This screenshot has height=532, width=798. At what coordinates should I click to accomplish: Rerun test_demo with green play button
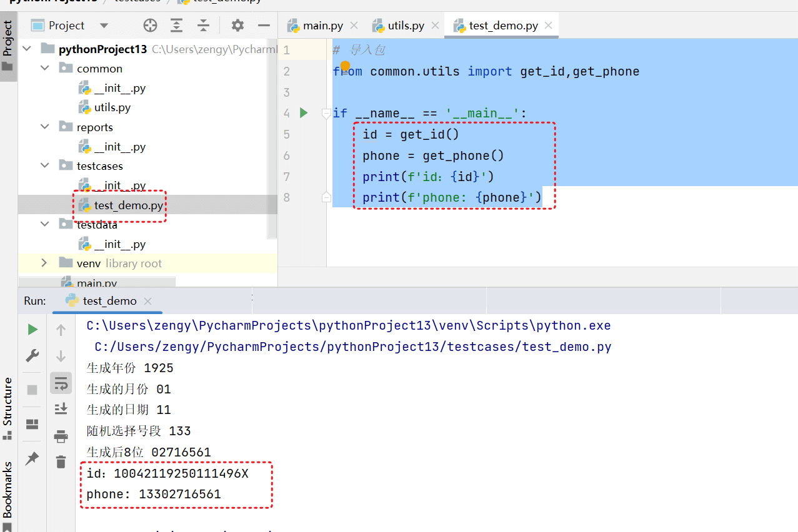click(32, 329)
